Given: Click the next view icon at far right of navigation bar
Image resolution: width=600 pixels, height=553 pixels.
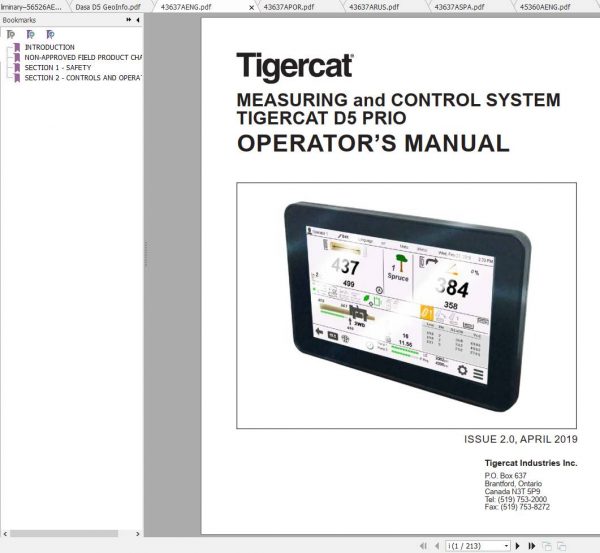Looking at the screenshot, I should pos(562,546).
